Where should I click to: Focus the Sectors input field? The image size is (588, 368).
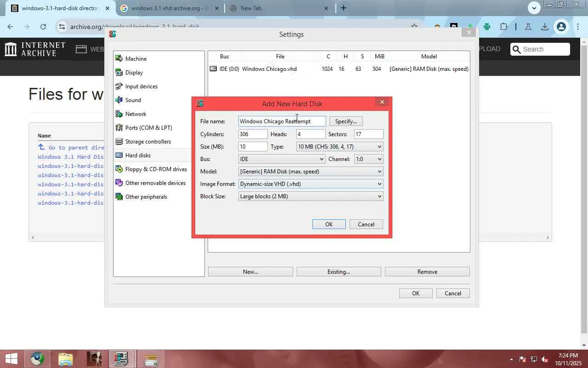pos(368,134)
